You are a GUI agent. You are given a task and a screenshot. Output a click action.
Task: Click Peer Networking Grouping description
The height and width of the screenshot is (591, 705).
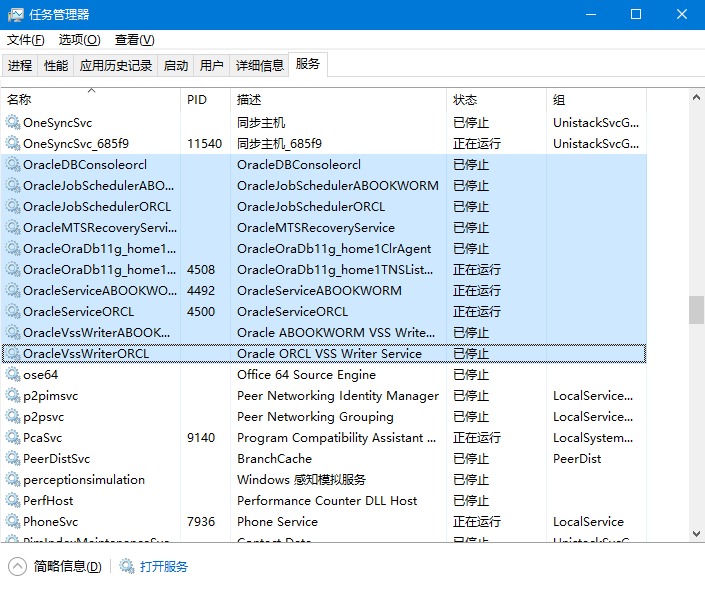pos(315,416)
